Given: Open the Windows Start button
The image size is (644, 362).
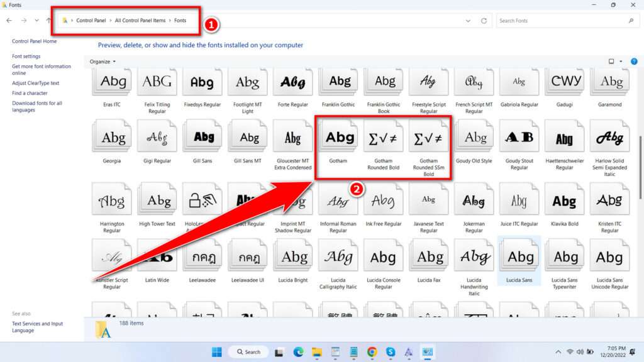Looking at the screenshot, I should pos(216,352).
